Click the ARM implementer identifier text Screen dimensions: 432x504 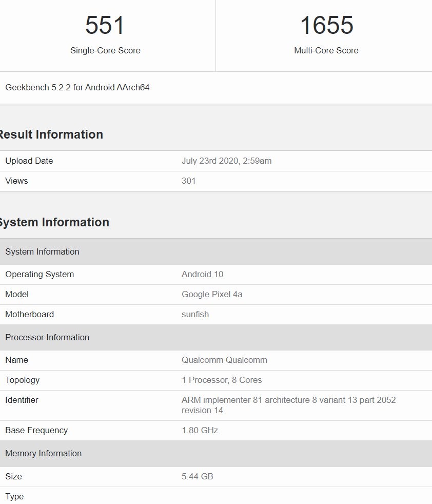pos(288,400)
